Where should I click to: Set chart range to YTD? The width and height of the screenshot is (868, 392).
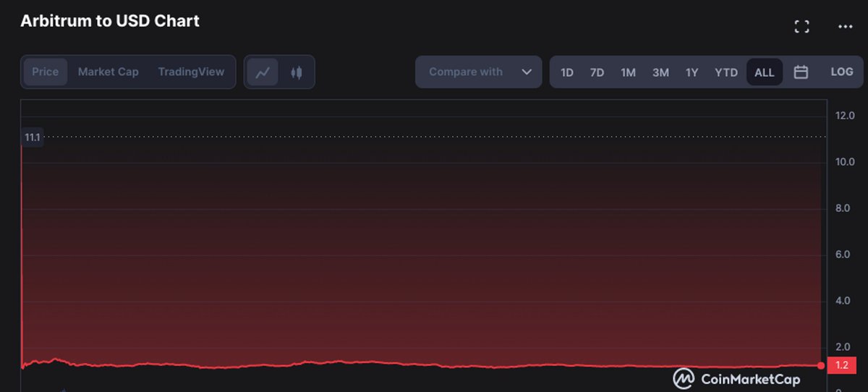tap(726, 72)
